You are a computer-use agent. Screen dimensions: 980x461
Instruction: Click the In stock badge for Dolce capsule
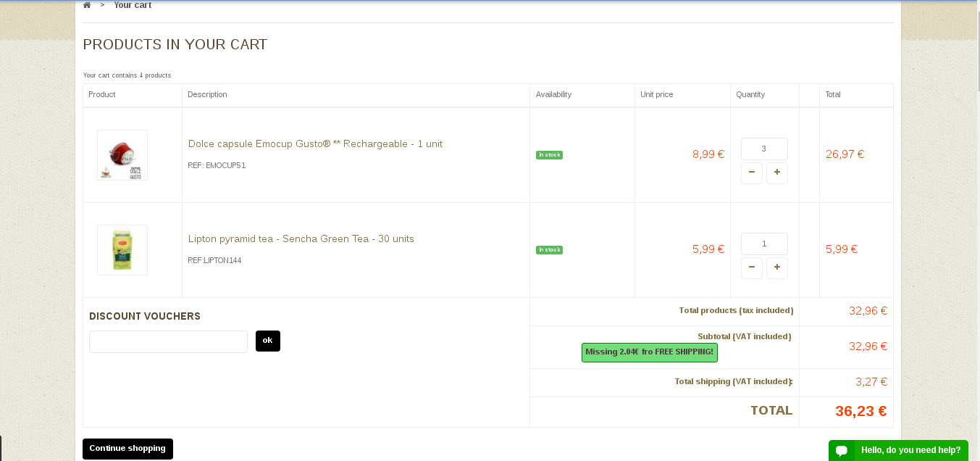tap(549, 155)
